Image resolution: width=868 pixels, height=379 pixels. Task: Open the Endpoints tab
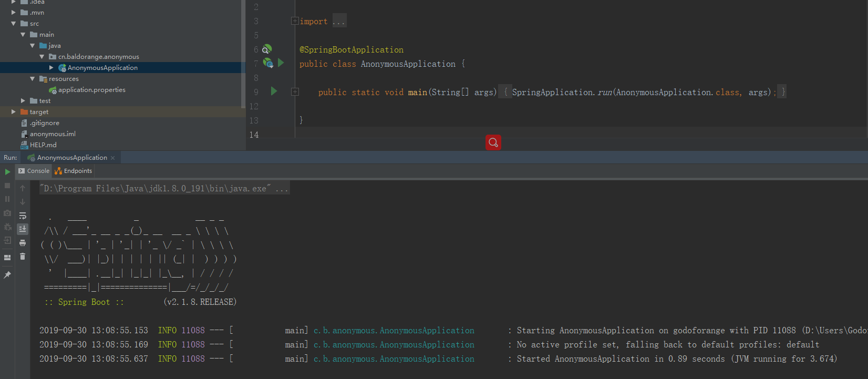pos(74,171)
